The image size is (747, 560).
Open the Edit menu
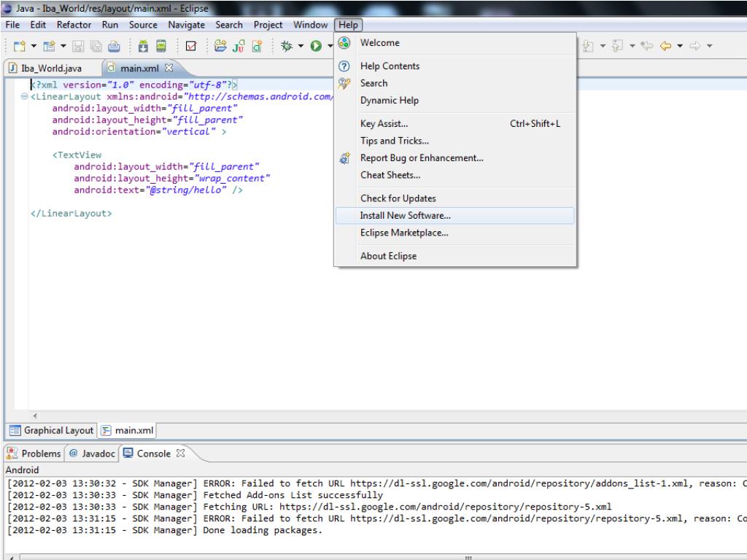point(38,25)
